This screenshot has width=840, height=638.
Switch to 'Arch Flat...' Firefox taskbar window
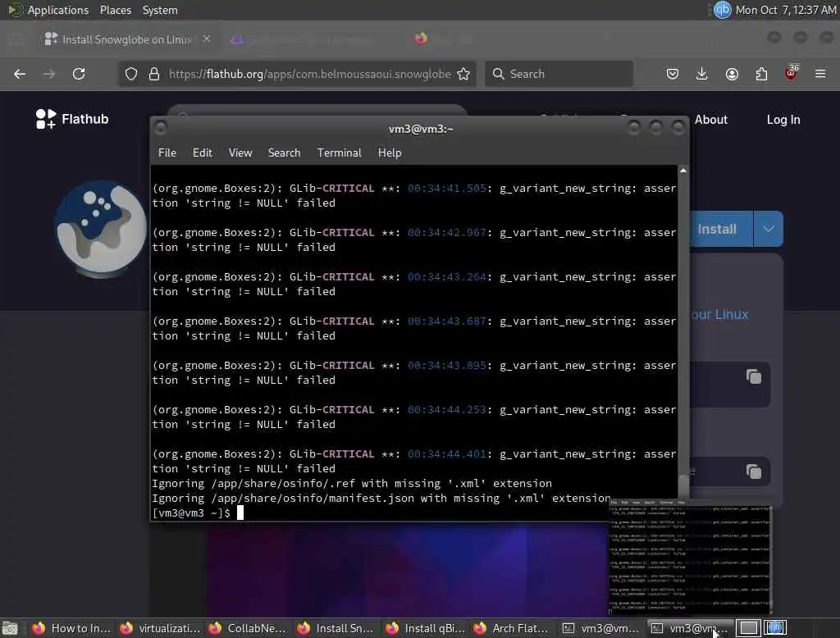(x=514, y=628)
